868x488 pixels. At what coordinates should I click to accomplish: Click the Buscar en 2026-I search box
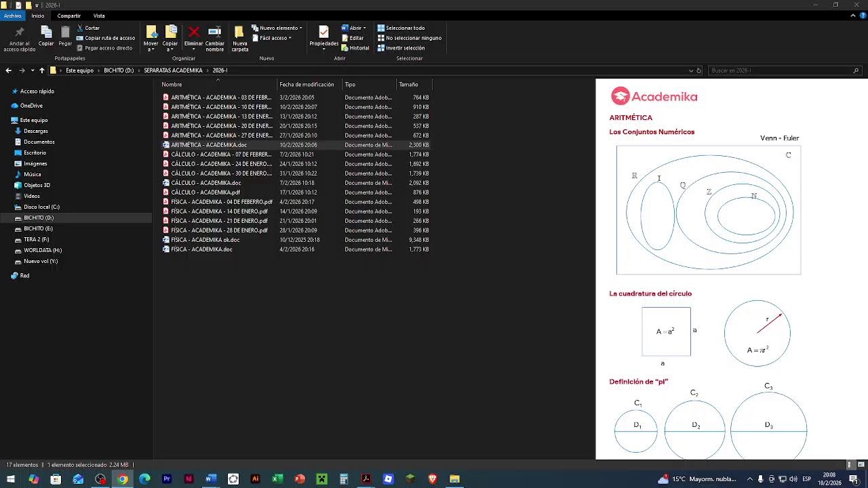(785, 70)
